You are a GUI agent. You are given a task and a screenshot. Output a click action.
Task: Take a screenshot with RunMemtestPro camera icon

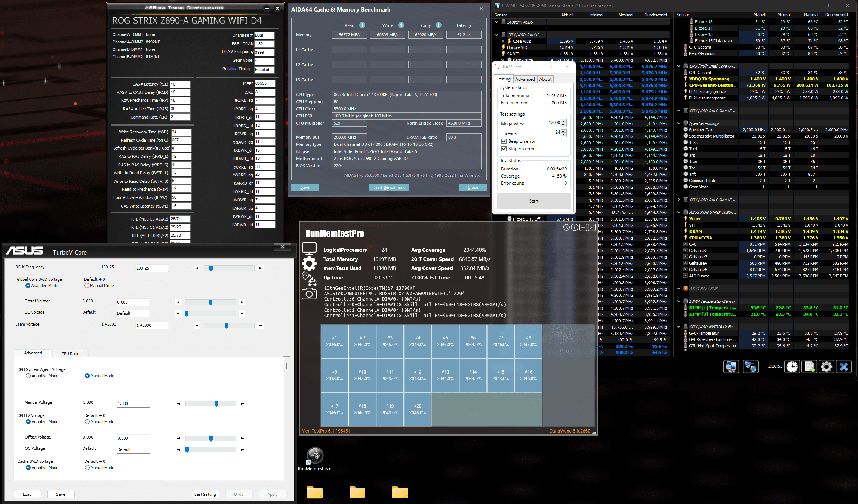[309, 294]
